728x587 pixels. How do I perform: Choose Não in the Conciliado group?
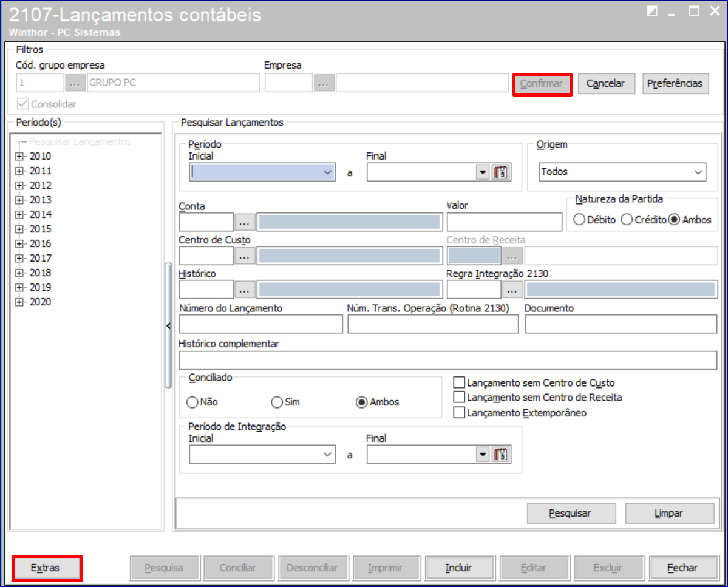[x=192, y=402]
